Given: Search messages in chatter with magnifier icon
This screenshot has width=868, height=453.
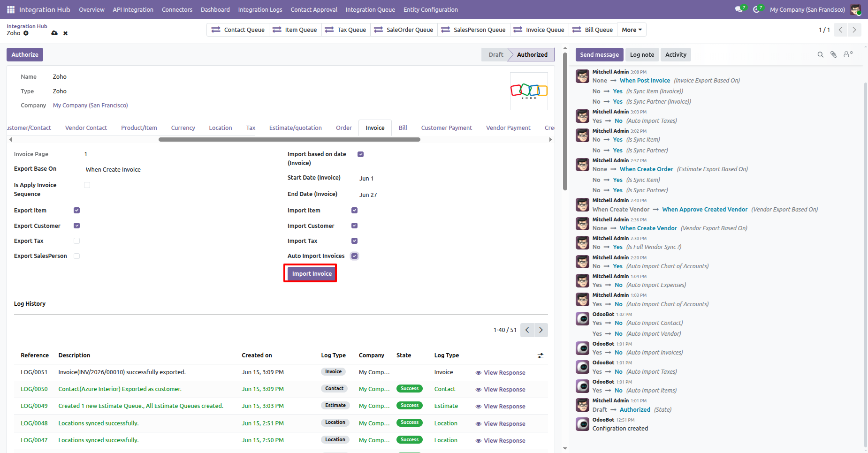Looking at the screenshot, I should tap(821, 54).
